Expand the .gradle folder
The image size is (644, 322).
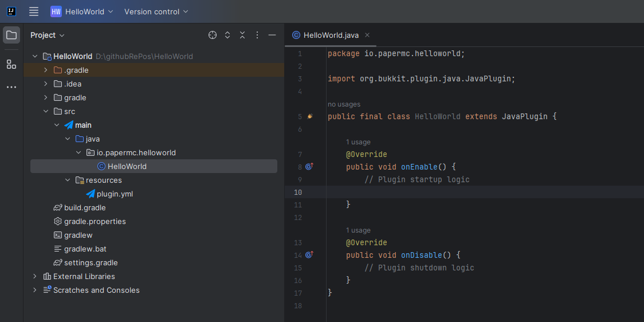(46, 70)
